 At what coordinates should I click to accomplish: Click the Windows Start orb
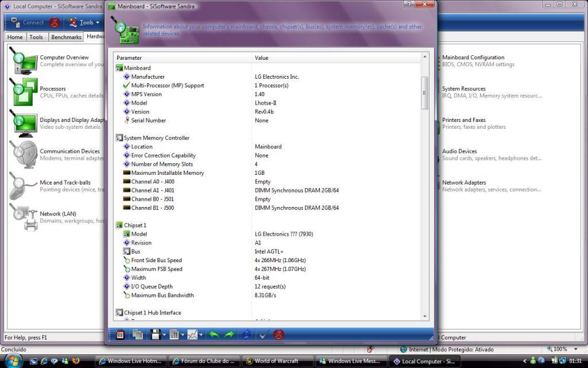[x=14, y=361]
